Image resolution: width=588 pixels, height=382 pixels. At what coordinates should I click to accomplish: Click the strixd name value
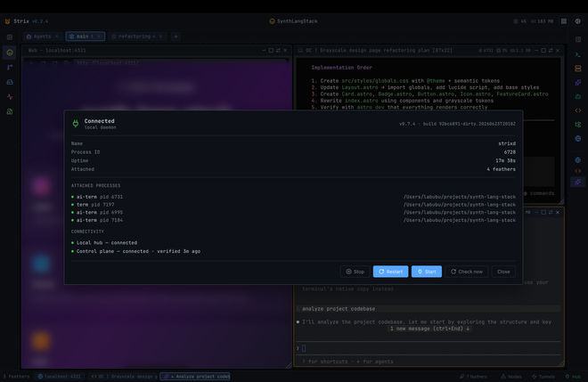(507, 143)
